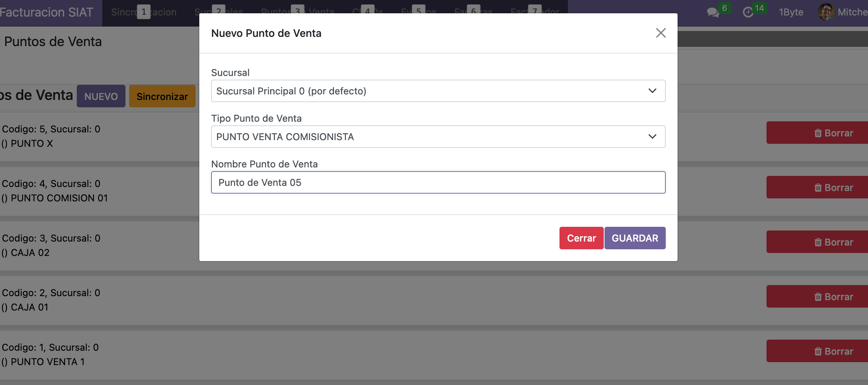This screenshot has height=385, width=868.
Task: Close the Nuevo Punto de Venta dialog
Action: pos(661,33)
